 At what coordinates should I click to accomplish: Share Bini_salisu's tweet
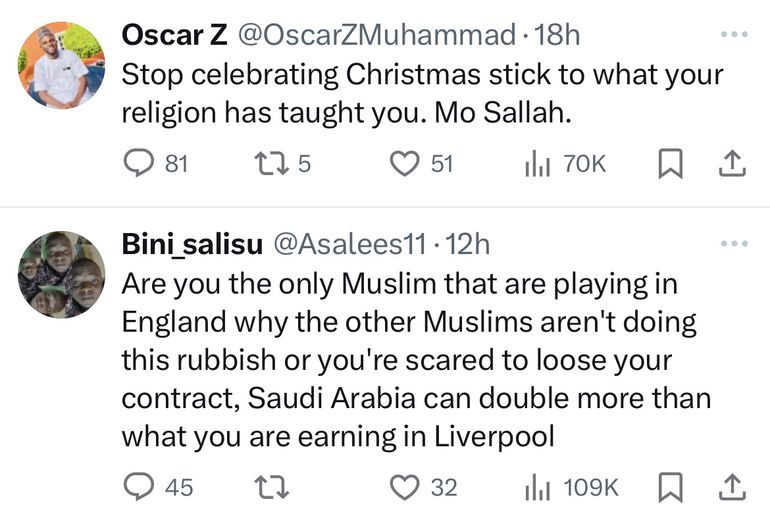(x=732, y=487)
